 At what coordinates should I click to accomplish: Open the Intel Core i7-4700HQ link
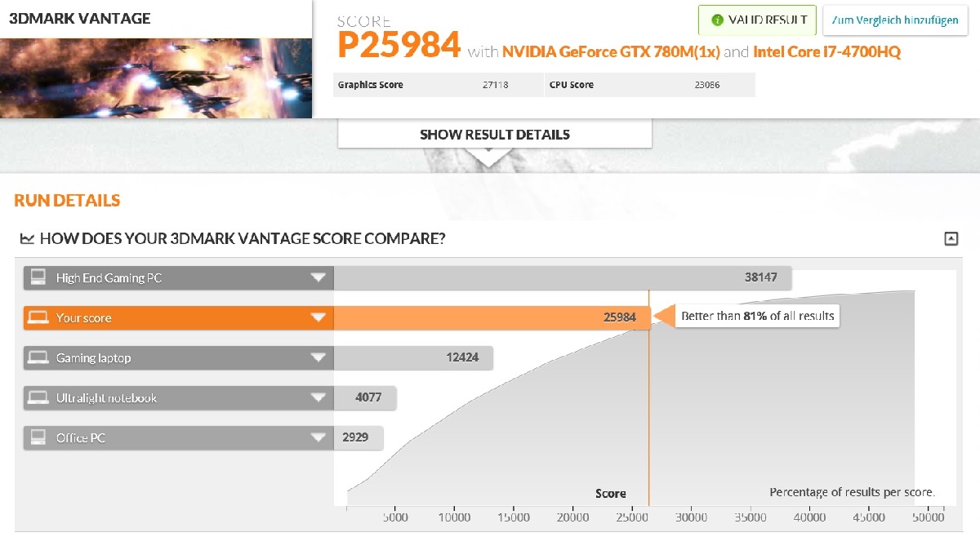pos(827,52)
